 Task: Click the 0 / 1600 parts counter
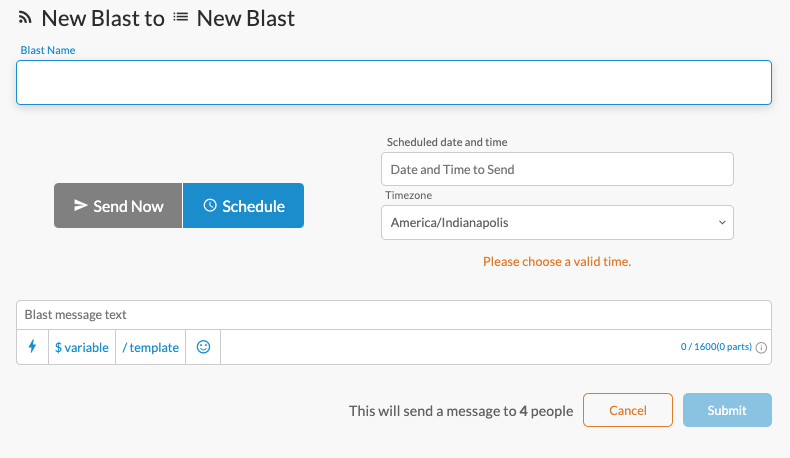point(716,347)
